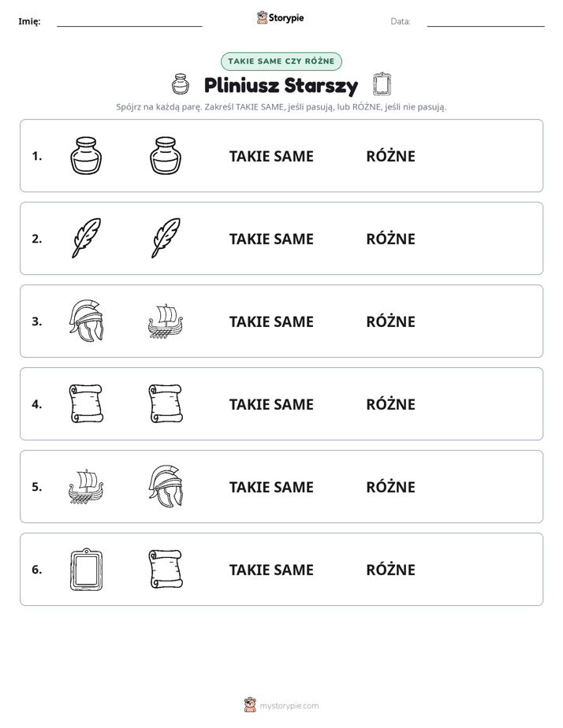Image resolution: width=563 pixels, height=728 pixels.
Task: Choose RÓŻNE for row 3
Action: pyautogui.click(x=390, y=321)
